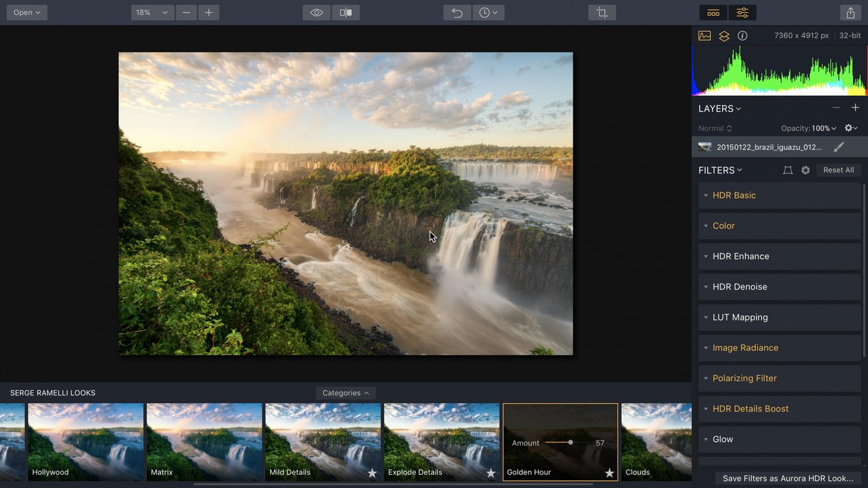Expand the Glow filter section
This screenshot has height=488, width=868.
point(779,439)
